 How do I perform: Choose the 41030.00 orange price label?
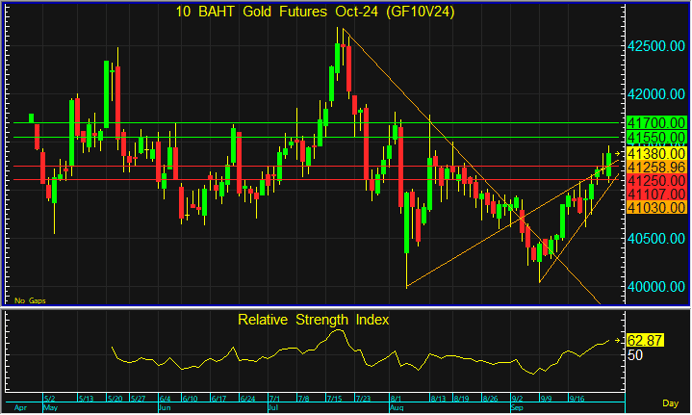coord(655,206)
